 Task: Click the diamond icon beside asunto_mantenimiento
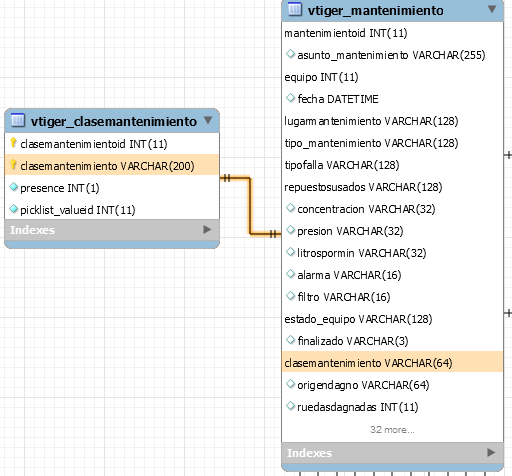[290, 54]
